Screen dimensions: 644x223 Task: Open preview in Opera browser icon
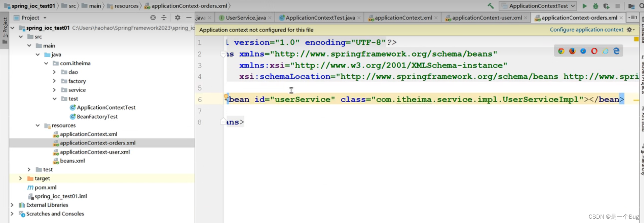pyautogui.click(x=594, y=51)
